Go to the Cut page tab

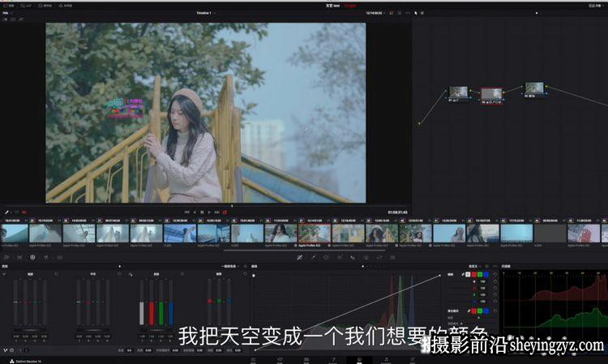[280, 360]
